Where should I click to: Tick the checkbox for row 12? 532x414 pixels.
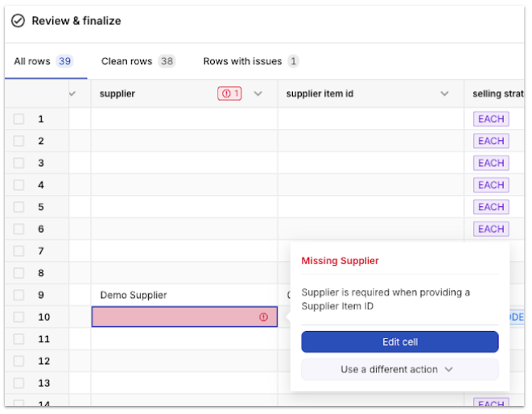click(x=19, y=361)
